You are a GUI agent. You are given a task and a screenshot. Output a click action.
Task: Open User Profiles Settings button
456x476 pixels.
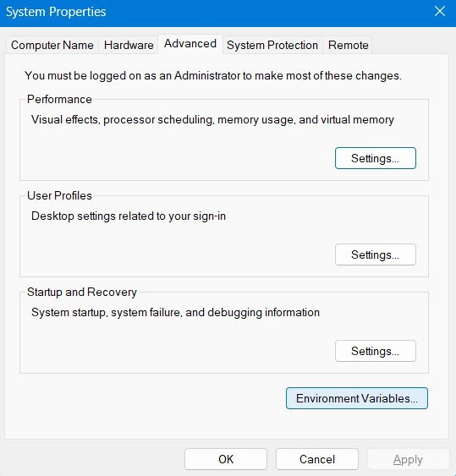(x=375, y=254)
